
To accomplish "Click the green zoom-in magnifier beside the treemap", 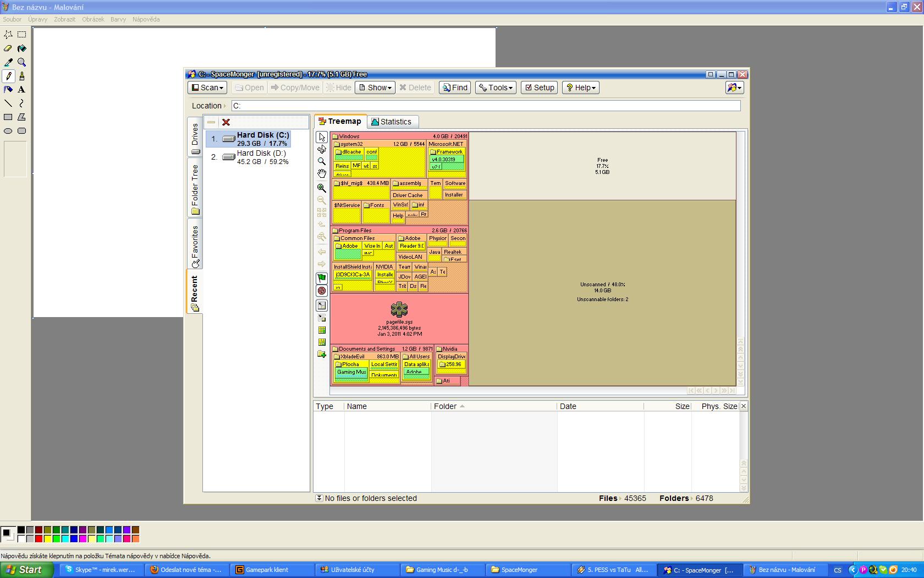I will 322,188.
